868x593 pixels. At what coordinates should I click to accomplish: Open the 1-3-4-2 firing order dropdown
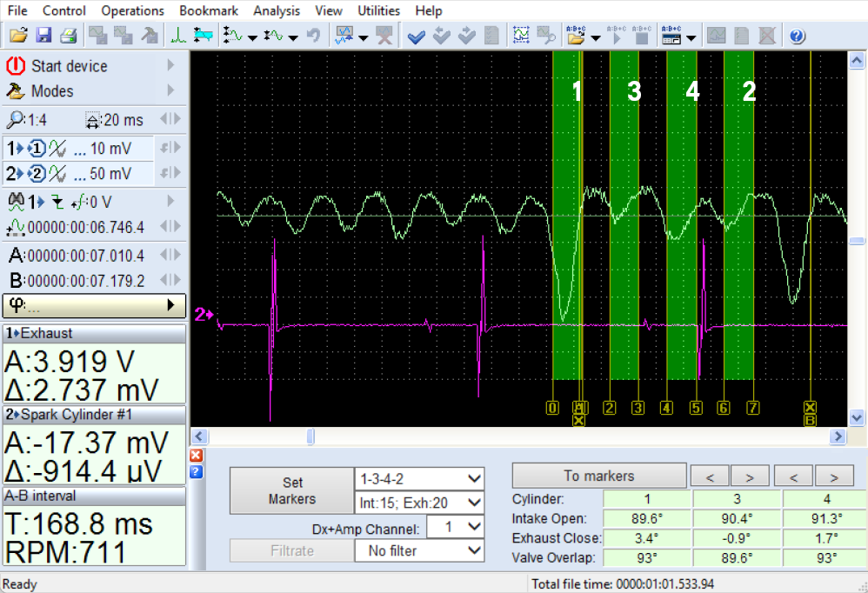(474, 478)
